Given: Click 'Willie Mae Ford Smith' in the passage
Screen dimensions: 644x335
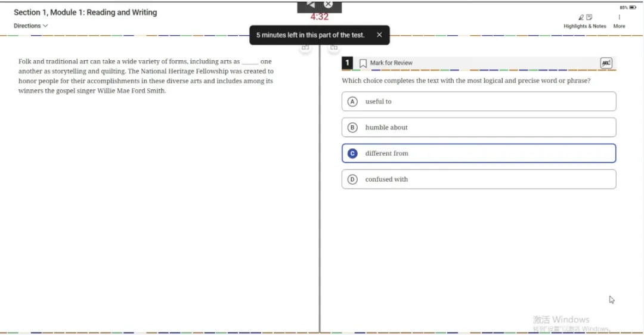Looking at the screenshot, I should click(x=131, y=91).
